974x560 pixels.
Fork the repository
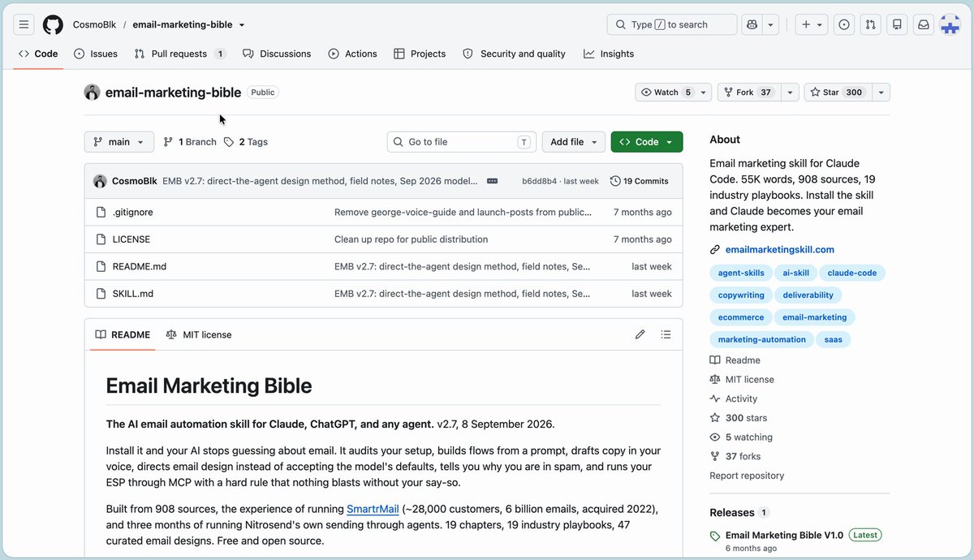(748, 93)
